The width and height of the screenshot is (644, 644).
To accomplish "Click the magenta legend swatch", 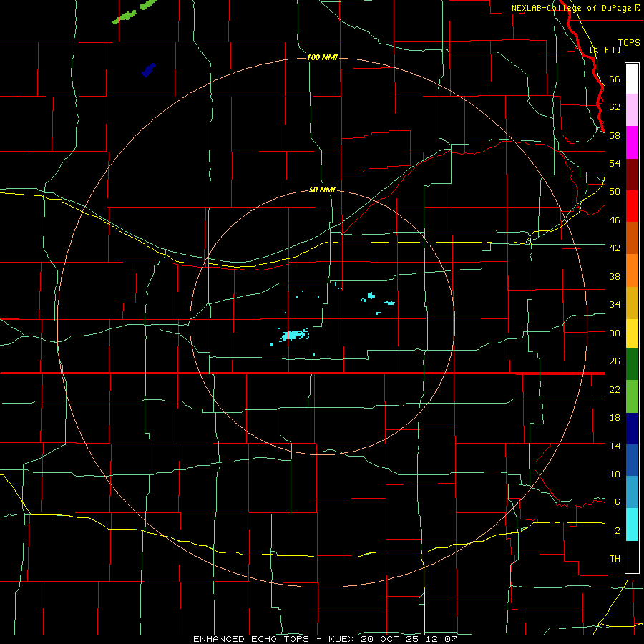I will point(632,142).
